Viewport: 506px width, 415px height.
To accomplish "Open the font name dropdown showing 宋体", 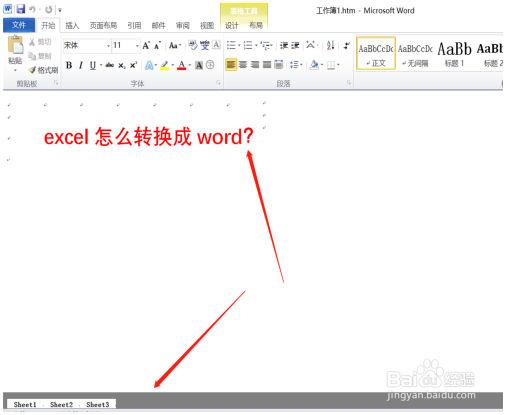I will click(x=108, y=46).
